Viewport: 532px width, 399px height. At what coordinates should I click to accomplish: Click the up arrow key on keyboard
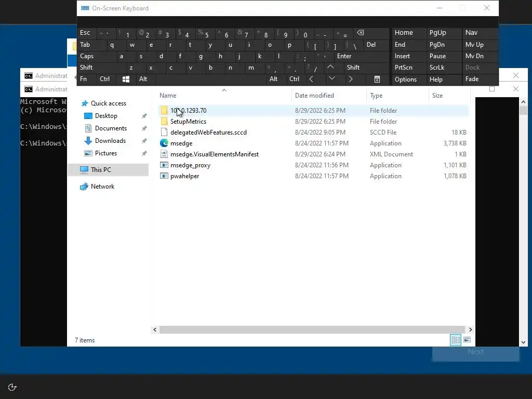(334, 68)
